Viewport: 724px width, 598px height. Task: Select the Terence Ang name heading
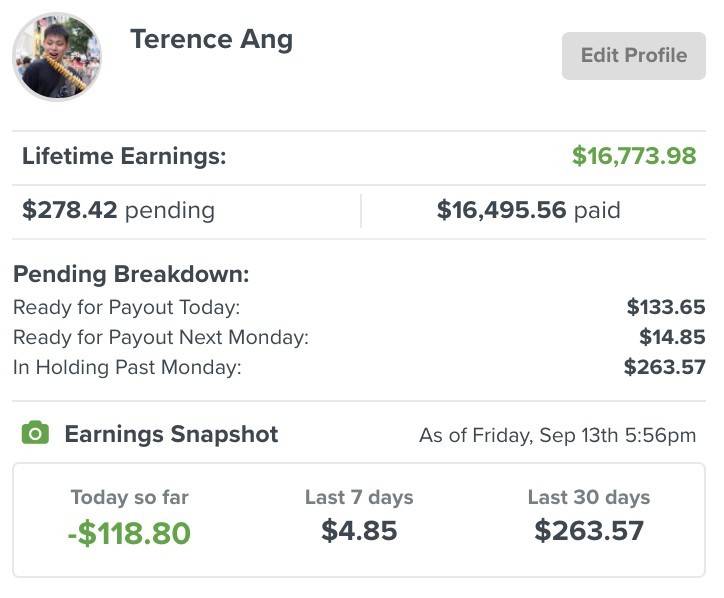click(x=211, y=40)
